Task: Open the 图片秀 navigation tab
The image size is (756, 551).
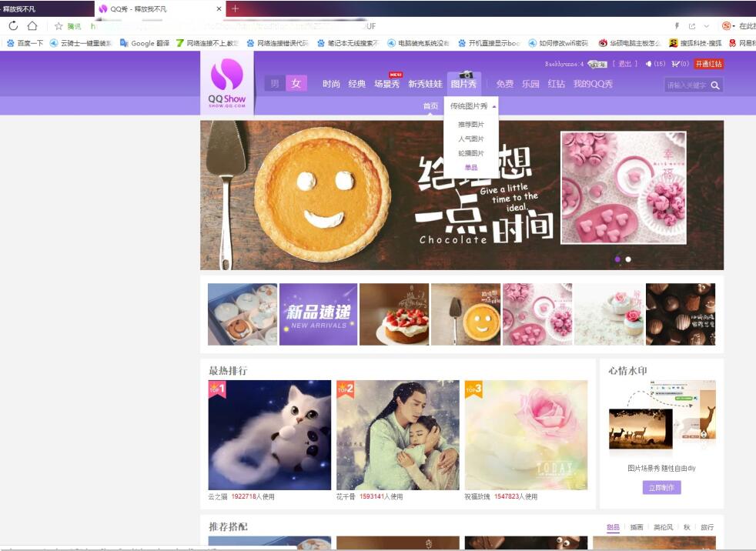Action: coord(463,83)
